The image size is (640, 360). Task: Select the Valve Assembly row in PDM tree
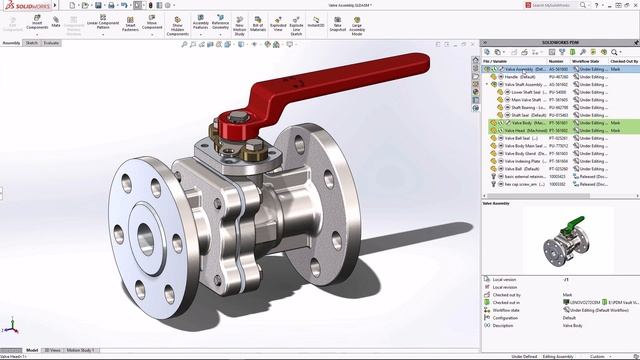561,69
